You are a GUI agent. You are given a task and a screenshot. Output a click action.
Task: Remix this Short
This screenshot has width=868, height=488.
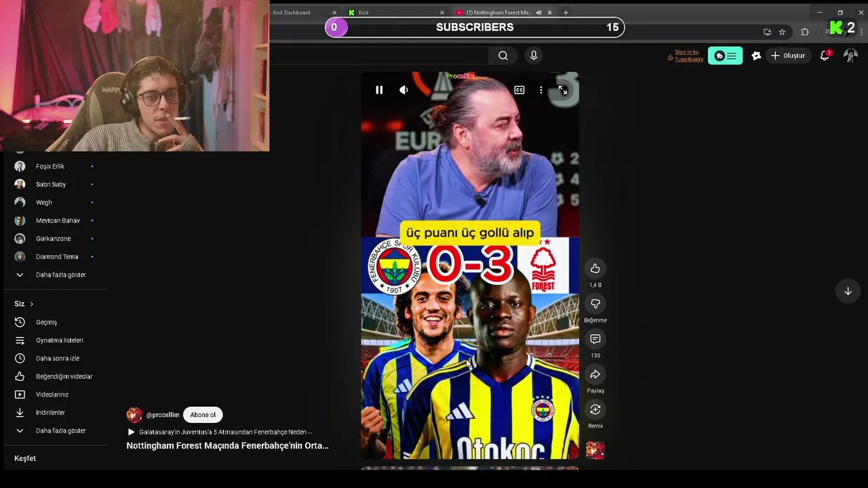click(595, 409)
